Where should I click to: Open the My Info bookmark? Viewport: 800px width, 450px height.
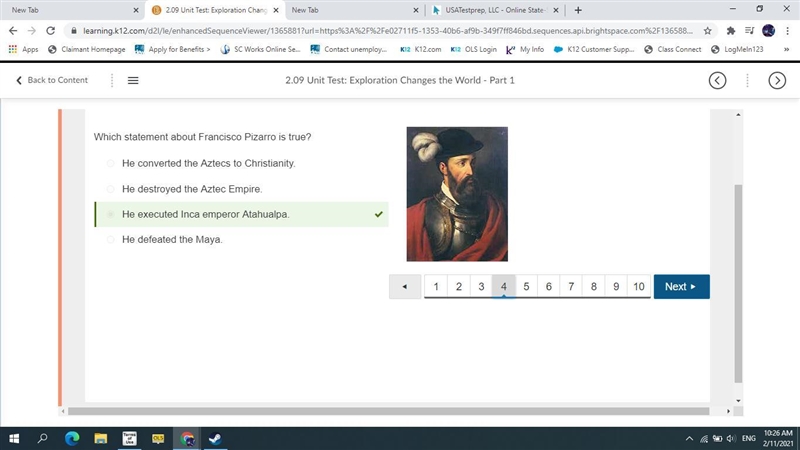524,49
